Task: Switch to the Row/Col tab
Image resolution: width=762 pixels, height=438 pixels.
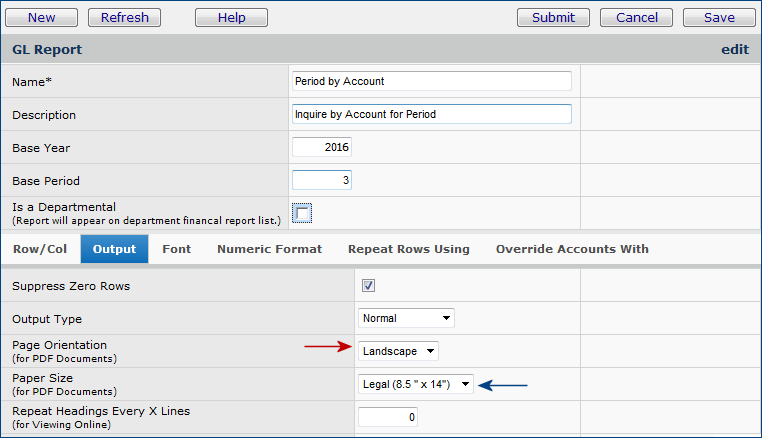Action: pyautogui.click(x=40, y=249)
